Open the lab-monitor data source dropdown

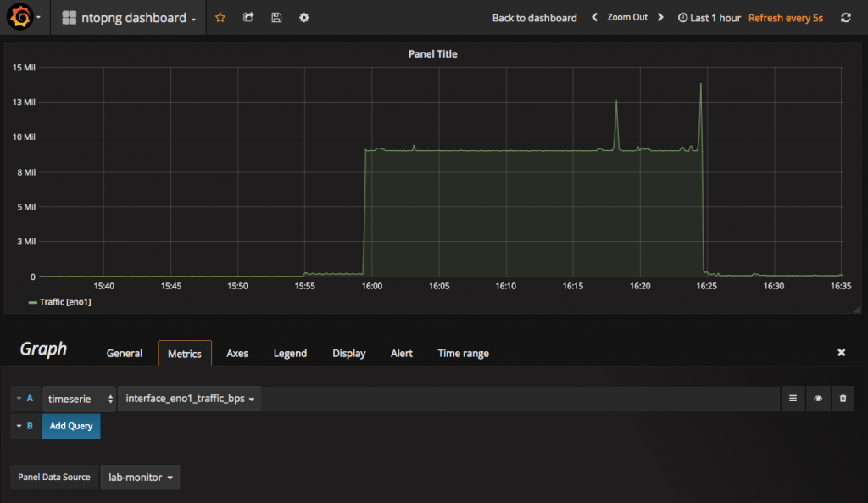(140, 477)
